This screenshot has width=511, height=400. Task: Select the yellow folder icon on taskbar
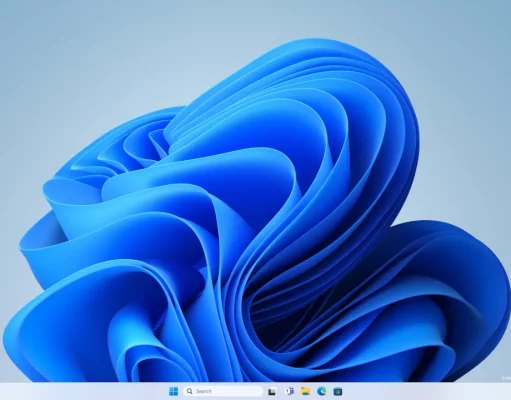click(x=305, y=391)
